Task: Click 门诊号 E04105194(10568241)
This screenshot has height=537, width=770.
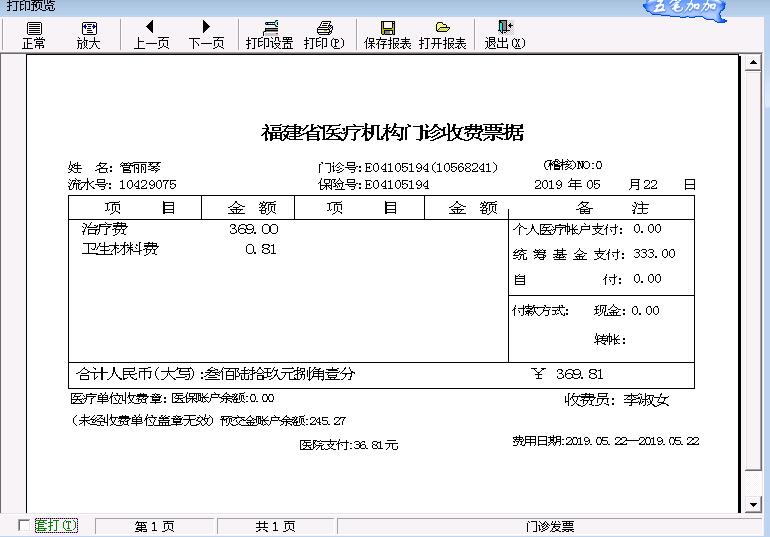Action: click(408, 168)
